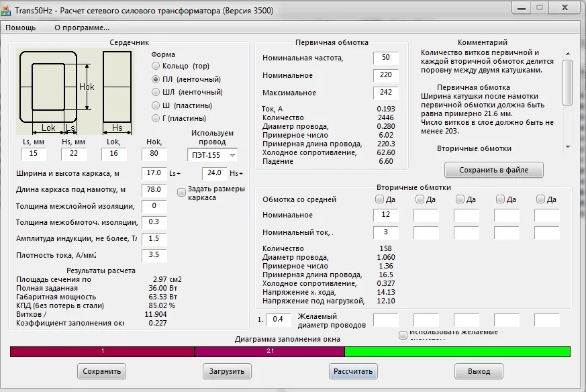This screenshot has width=586, height=392.
Task: Select the Г (пластины) core shape
Action: 156,119
